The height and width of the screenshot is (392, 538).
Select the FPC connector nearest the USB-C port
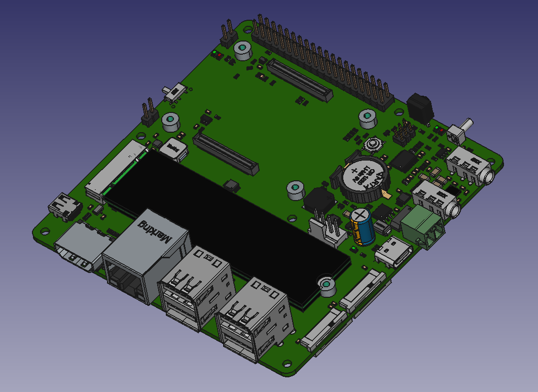[x=363, y=291]
